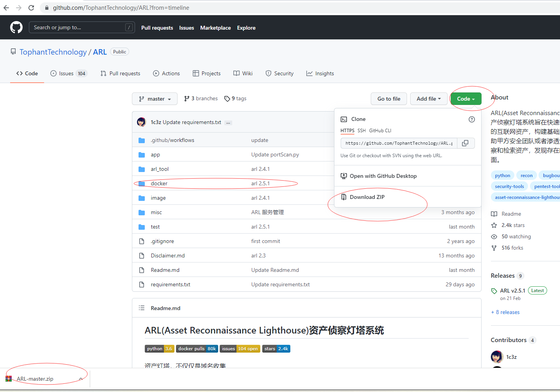560x392 pixels.
Task: View the 516 forks link
Action: [507, 248]
